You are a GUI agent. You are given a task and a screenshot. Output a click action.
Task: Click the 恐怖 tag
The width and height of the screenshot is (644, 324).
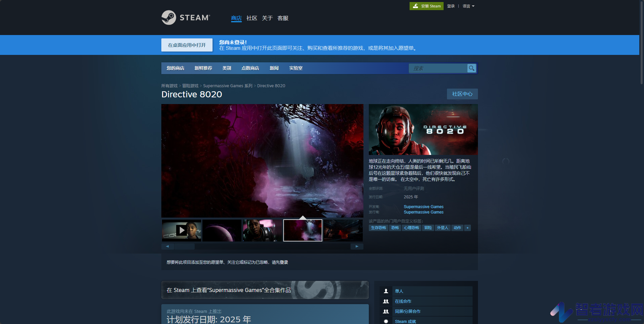[395, 228]
